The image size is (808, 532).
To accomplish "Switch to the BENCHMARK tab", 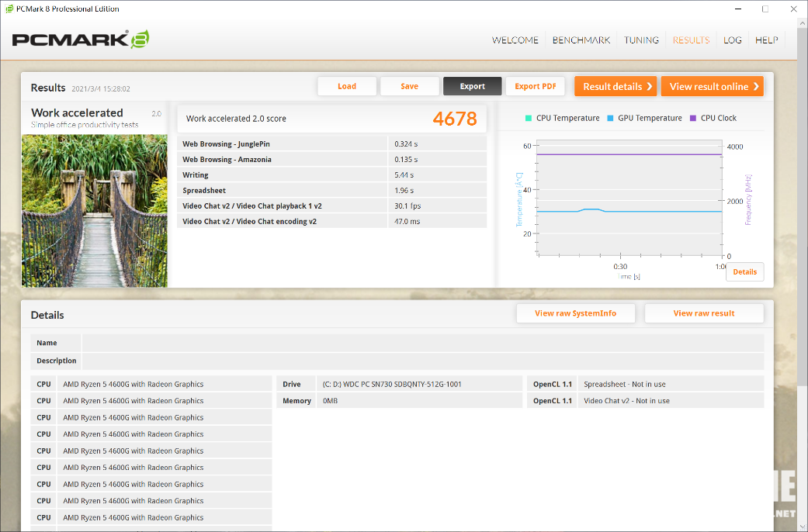I will (581, 40).
